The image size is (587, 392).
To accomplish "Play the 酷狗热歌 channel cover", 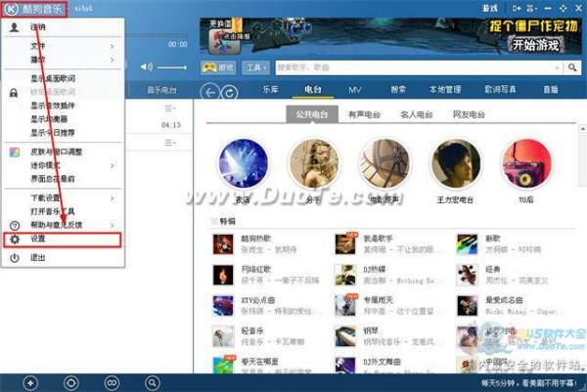I will tap(223, 244).
